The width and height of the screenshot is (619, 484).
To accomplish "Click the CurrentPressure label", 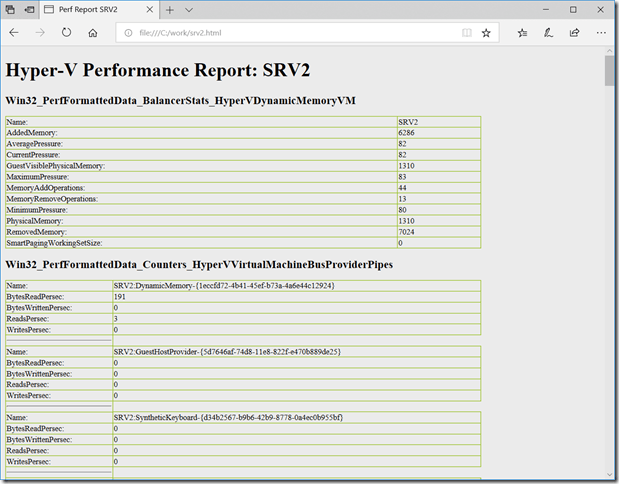I will tap(33, 155).
